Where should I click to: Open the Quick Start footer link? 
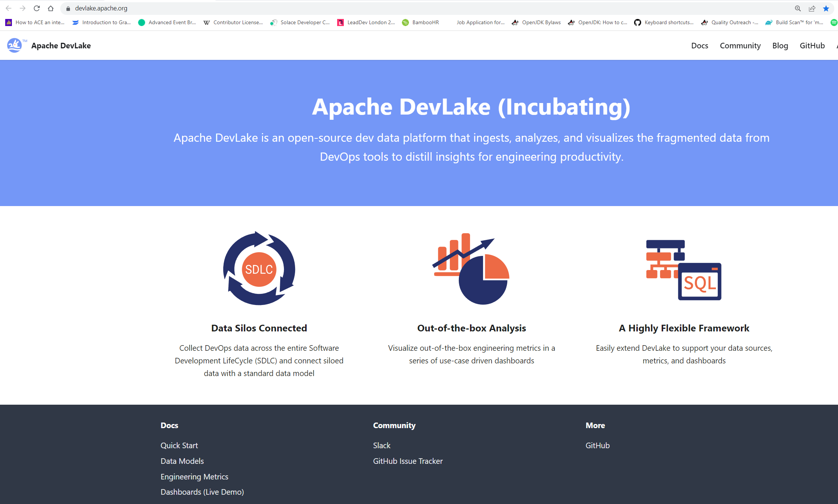coord(179,445)
